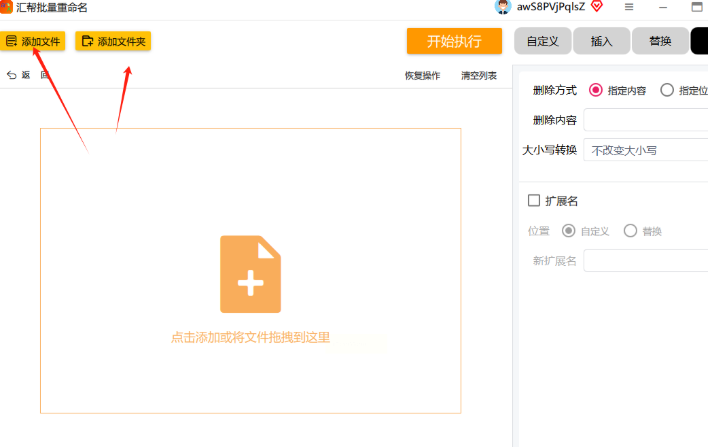The height and width of the screenshot is (447, 708).
Task: Click 恢复操作 to undo the operation
Action: (421, 75)
